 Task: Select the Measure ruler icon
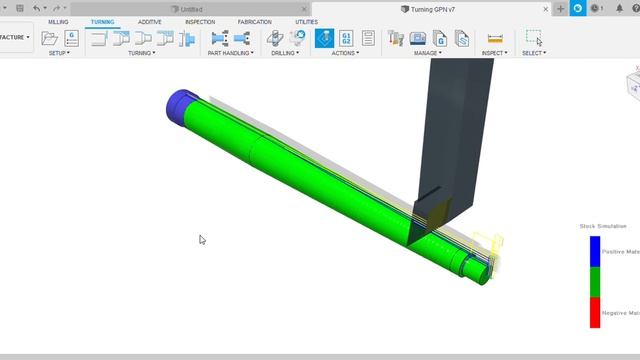tap(495, 39)
